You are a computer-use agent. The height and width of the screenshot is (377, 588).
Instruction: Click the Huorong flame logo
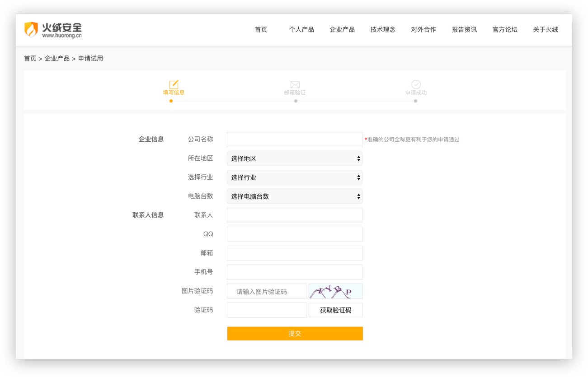[x=31, y=29]
